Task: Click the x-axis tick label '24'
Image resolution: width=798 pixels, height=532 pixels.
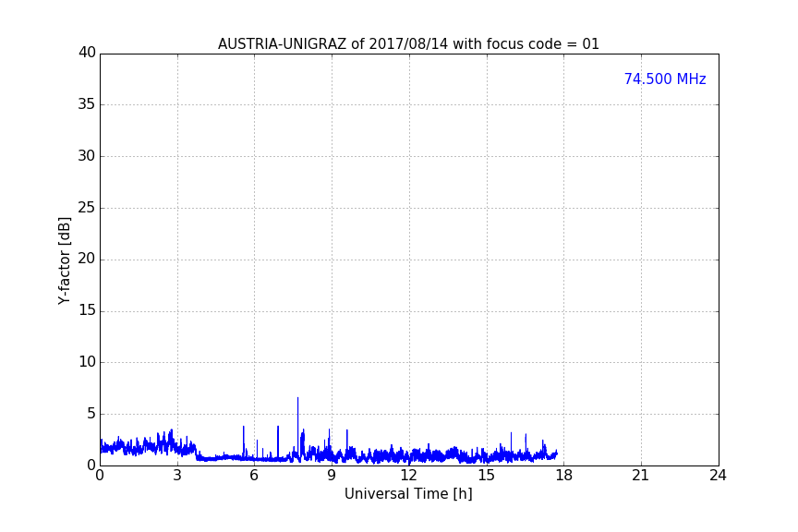Action: point(718,476)
